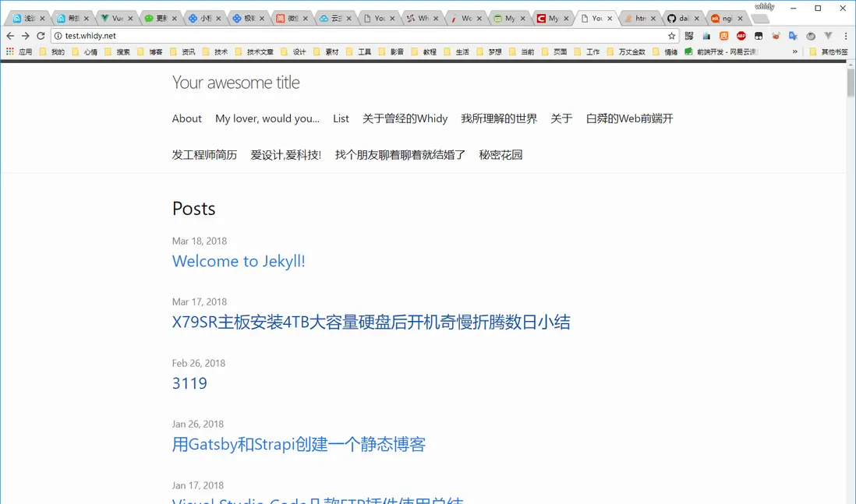
Task: Close the GitHub dai tab
Action: (x=696, y=18)
